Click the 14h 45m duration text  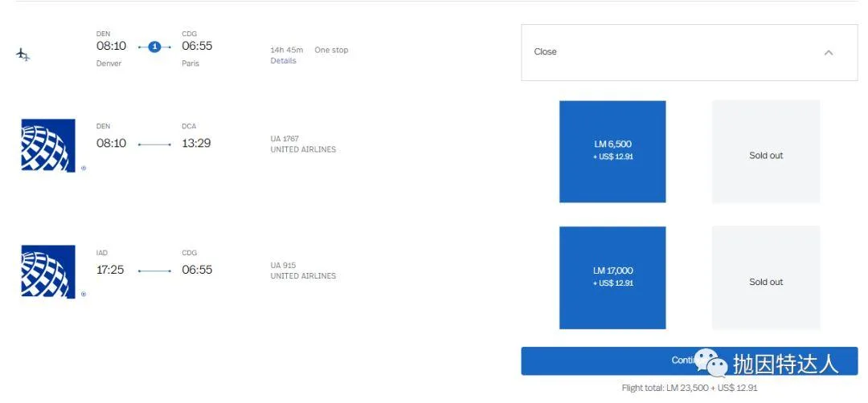pyautogui.click(x=286, y=50)
